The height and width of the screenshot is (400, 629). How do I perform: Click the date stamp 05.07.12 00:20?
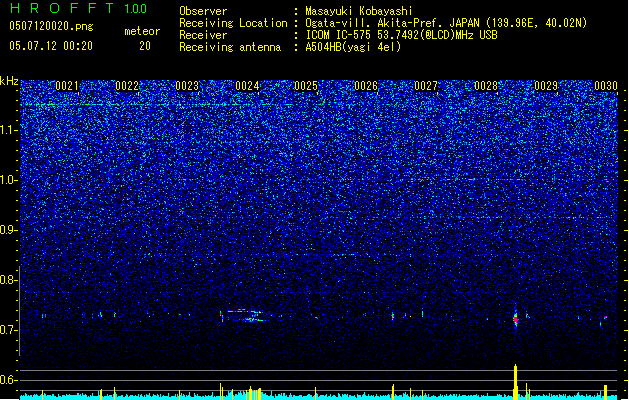(x=51, y=46)
